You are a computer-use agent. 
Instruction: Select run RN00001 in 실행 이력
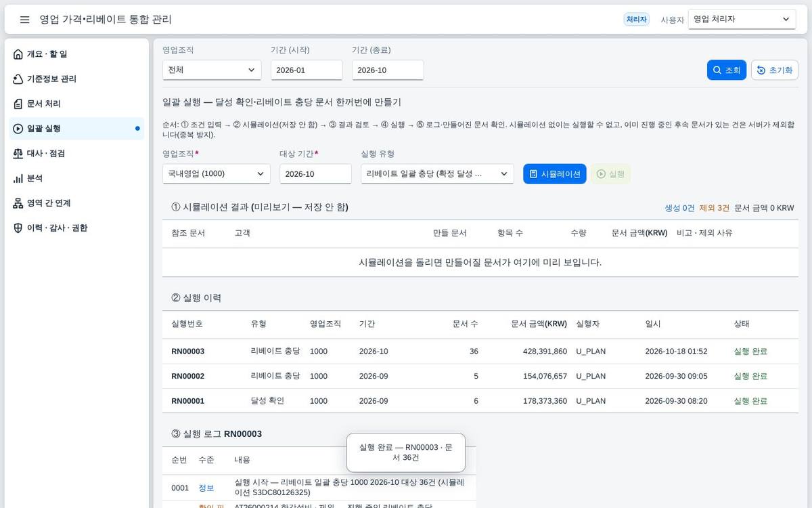click(x=480, y=401)
